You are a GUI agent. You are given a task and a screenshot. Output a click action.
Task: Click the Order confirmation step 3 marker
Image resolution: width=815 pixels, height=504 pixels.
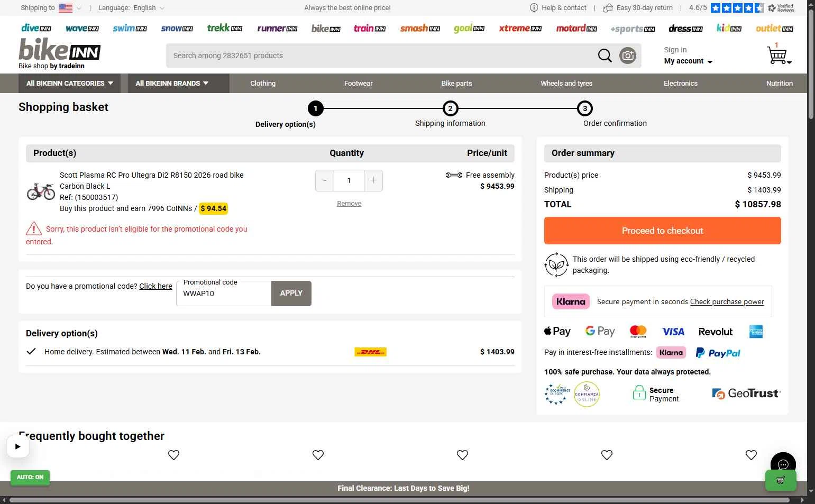pos(585,108)
